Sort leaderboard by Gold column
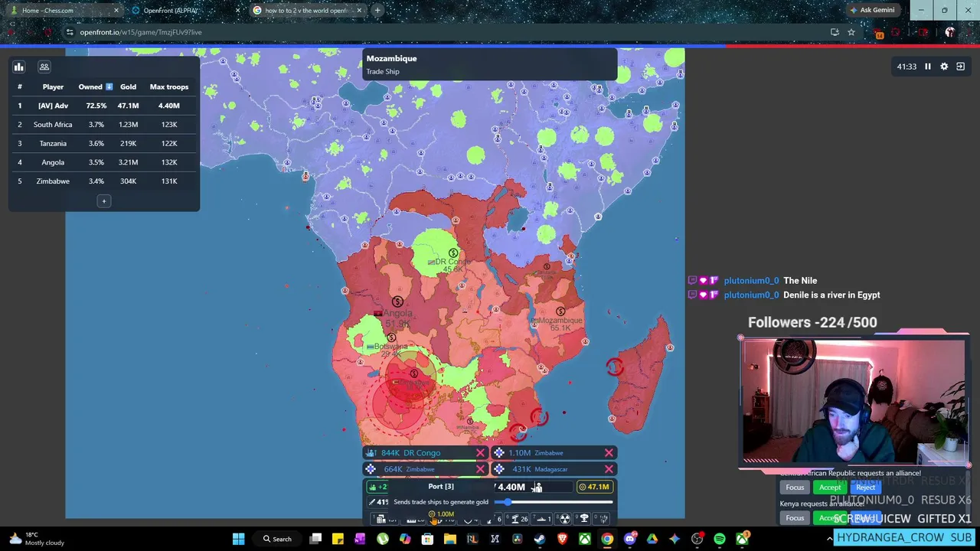Screen dimensions: 980x551 click(128, 86)
